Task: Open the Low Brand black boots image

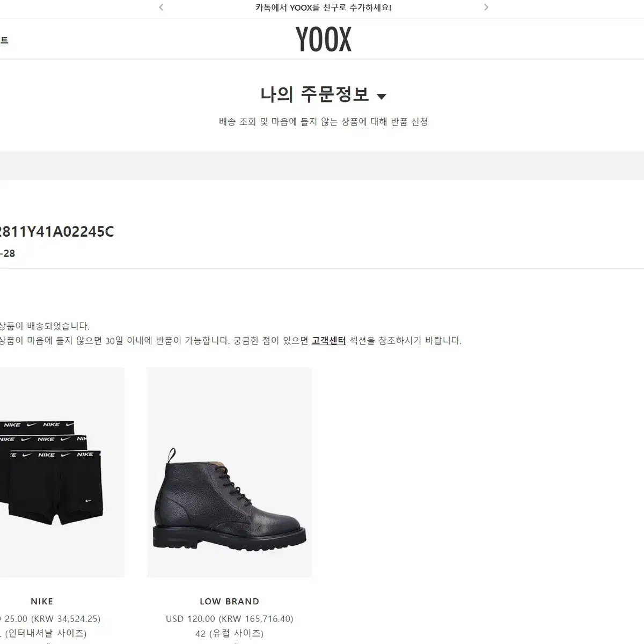Action: pos(229,472)
